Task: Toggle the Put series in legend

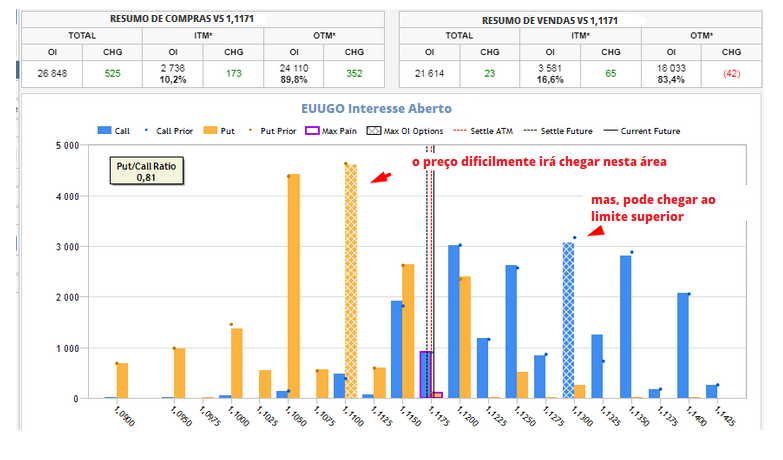Action: (211, 131)
